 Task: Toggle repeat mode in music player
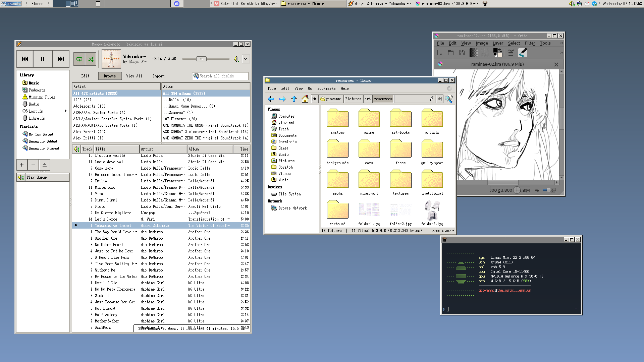click(x=79, y=59)
